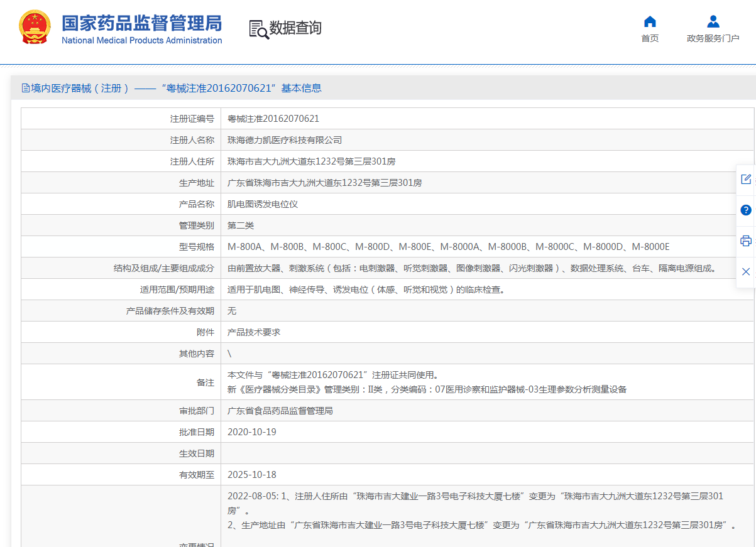The image size is (756, 547).
Task: Click the document icon before 境内医疗器械
Action: click(x=25, y=88)
